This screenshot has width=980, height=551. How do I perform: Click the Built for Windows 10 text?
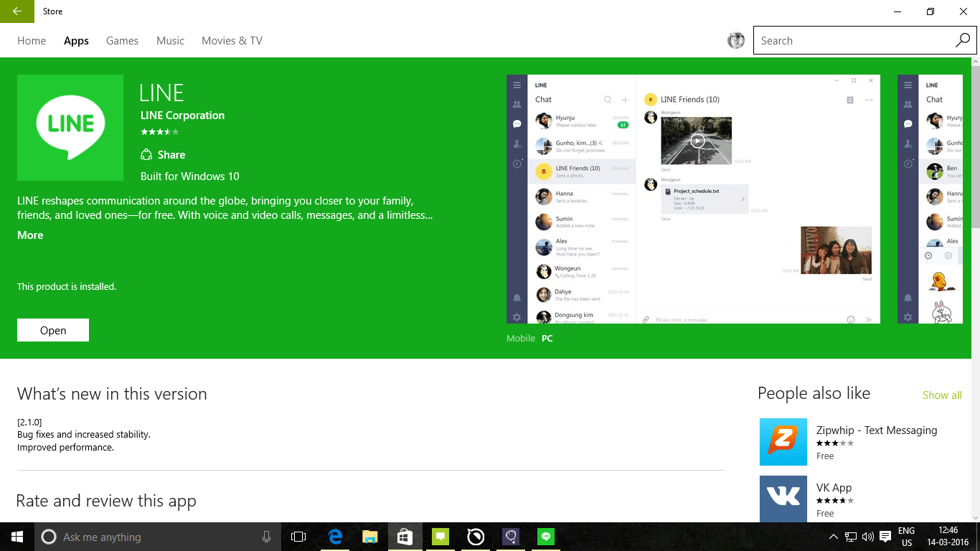click(190, 176)
